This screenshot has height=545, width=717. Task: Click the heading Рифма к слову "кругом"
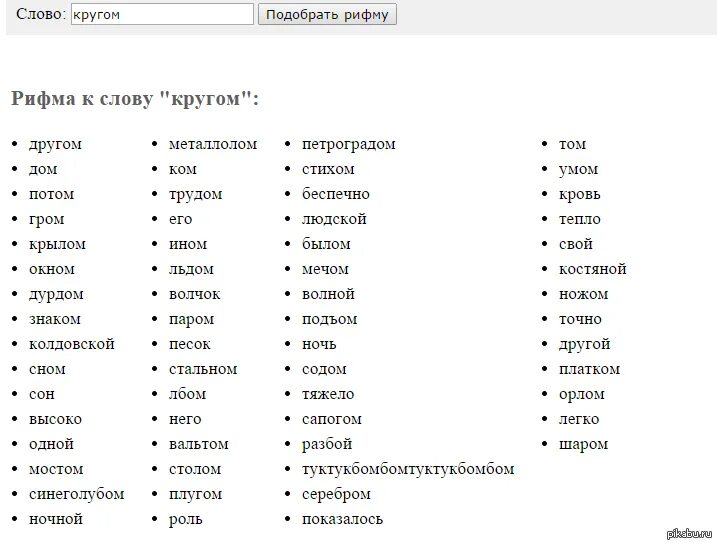(135, 98)
